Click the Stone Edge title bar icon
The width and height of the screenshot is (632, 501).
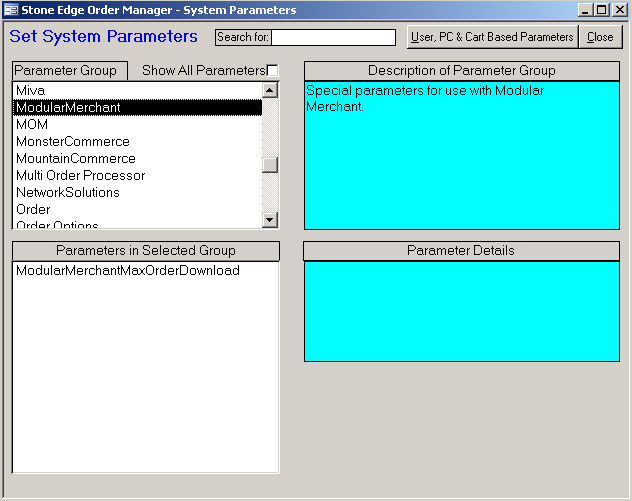(11, 10)
